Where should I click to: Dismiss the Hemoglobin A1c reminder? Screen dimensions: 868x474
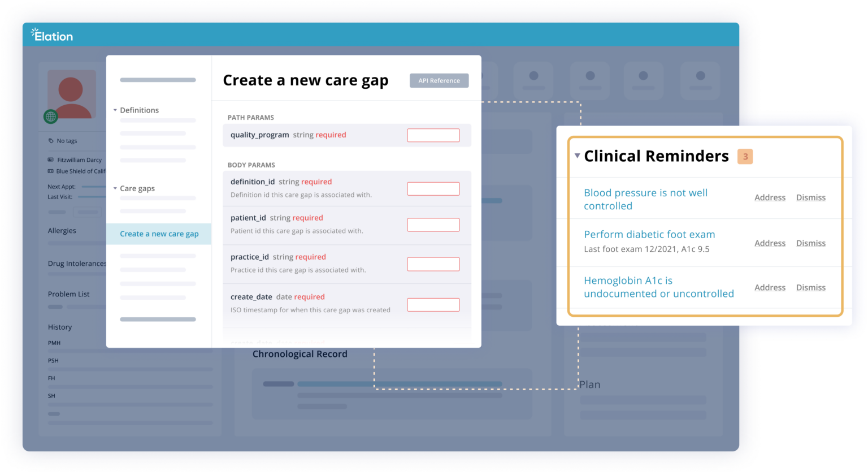click(x=810, y=287)
